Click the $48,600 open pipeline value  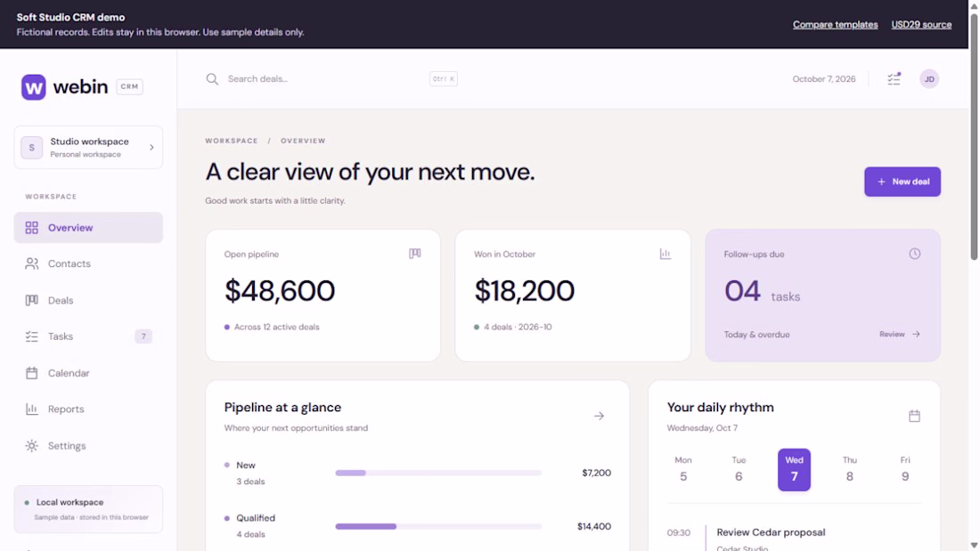click(280, 290)
